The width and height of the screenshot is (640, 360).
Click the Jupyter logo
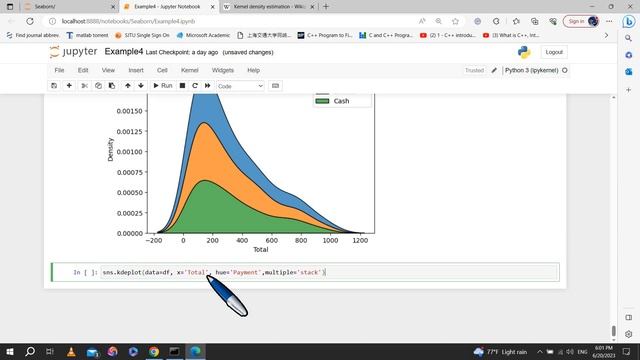pos(73,52)
